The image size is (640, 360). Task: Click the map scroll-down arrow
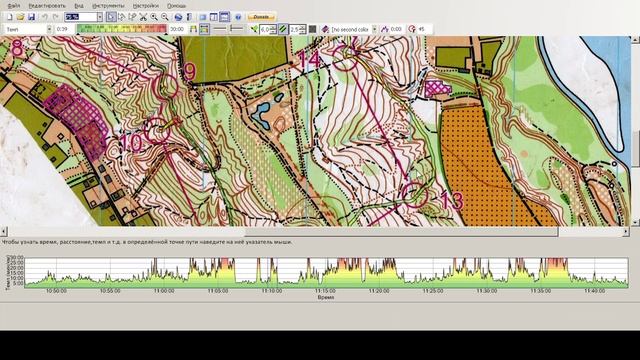[635, 222]
